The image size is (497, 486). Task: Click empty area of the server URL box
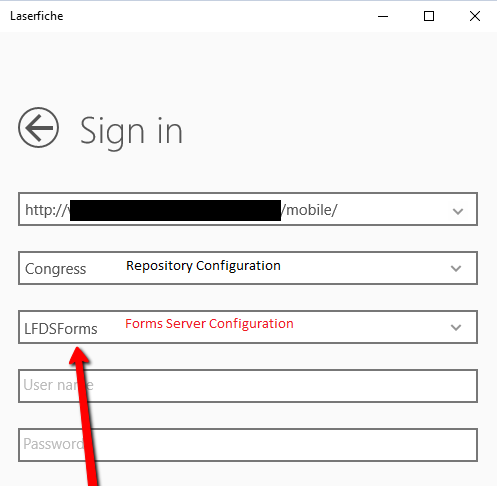tap(393, 210)
